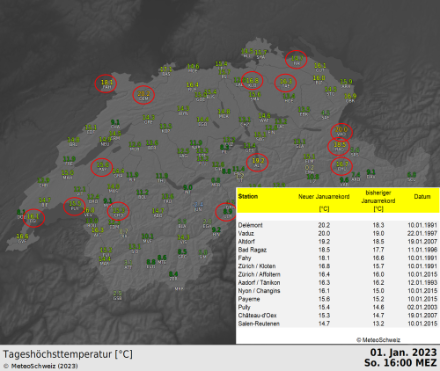Image resolution: width=440 pixels, height=371 pixels.
Task: Click the Altdorf station name in the table
Action: tap(246, 241)
